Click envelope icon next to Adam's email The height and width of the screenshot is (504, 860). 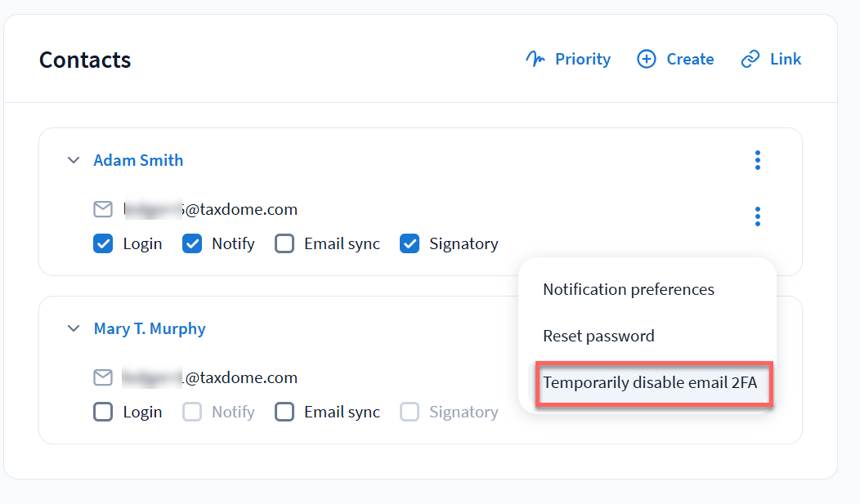coord(103,210)
